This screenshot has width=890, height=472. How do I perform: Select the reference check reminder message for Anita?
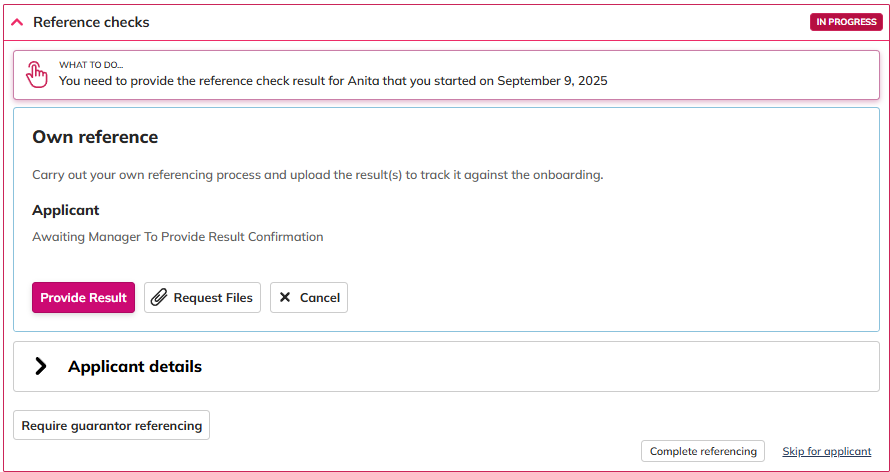click(333, 81)
